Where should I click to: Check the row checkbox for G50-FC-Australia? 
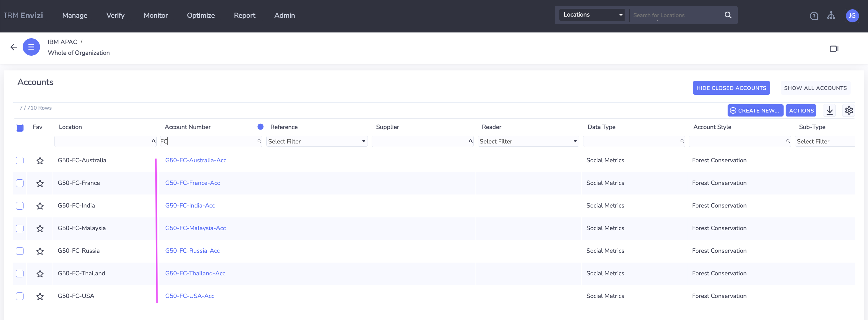[19, 161]
